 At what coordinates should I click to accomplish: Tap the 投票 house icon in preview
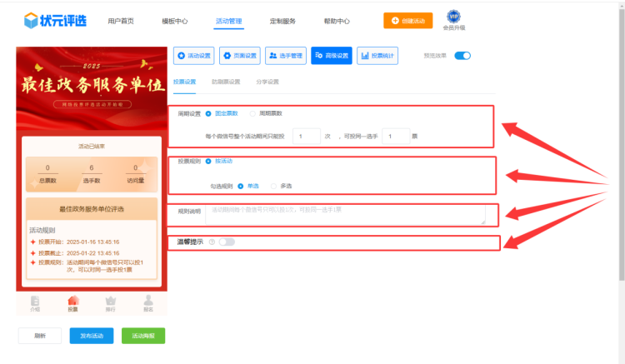point(72,302)
